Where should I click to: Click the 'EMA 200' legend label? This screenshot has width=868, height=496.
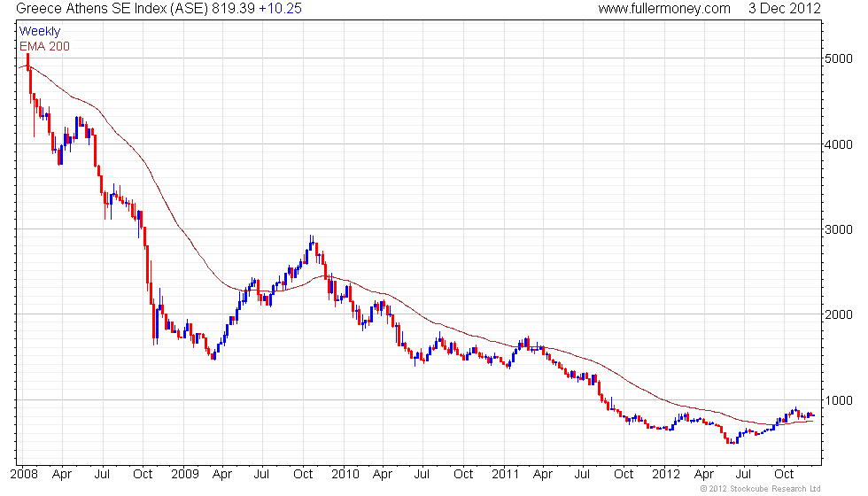[44, 46]
